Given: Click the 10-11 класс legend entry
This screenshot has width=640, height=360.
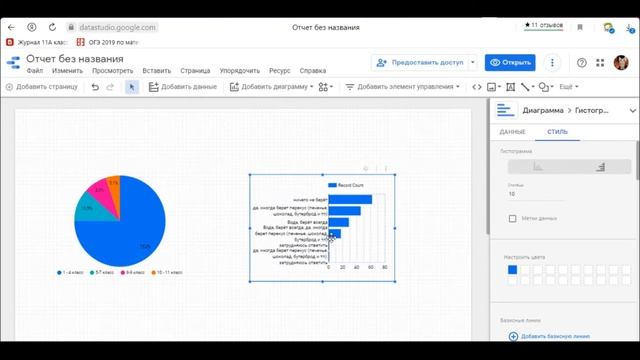Looking at the screenshot, I should pos(167,272).
